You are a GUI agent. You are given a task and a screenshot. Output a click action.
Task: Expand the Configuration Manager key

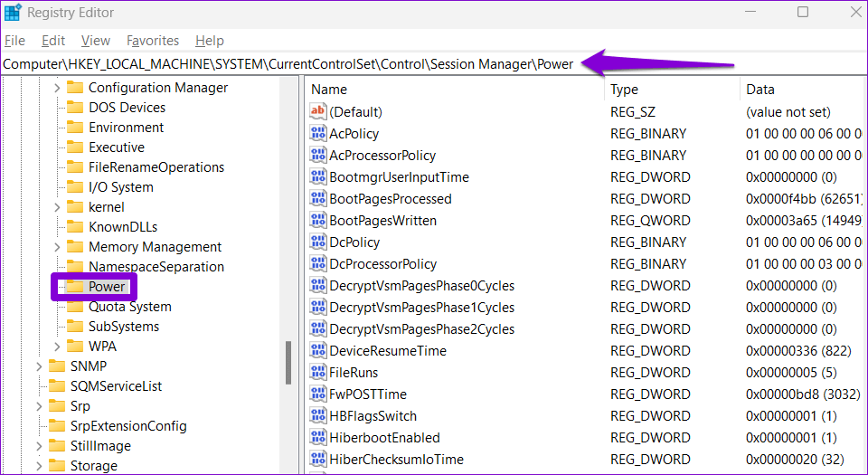[x=57, y=88]
